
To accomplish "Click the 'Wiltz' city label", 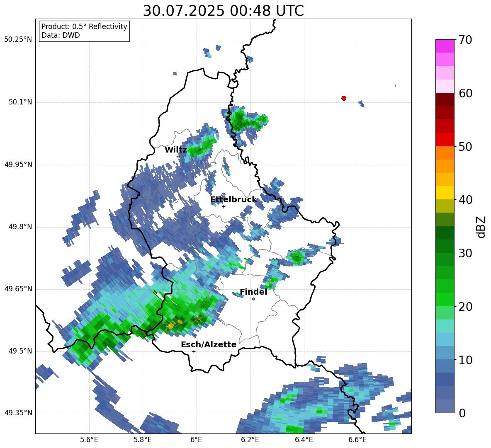I will (176, 150).
